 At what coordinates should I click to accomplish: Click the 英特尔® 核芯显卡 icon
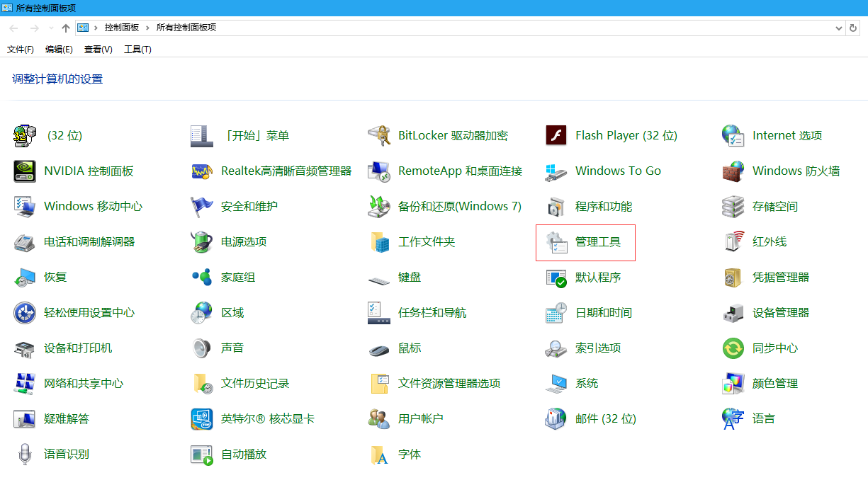pyautogui.click(x=202, y=418)
